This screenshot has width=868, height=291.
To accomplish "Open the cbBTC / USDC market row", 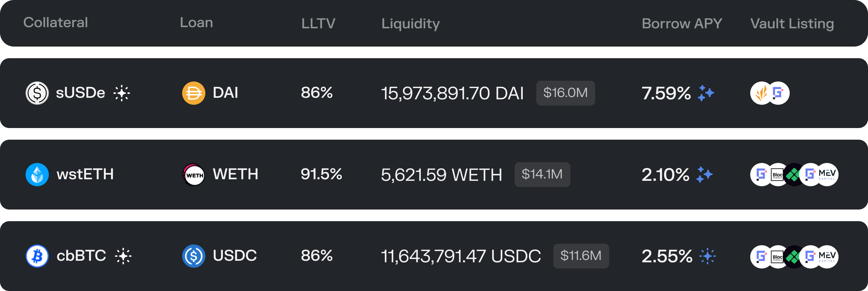I will (x=434, y=256).
